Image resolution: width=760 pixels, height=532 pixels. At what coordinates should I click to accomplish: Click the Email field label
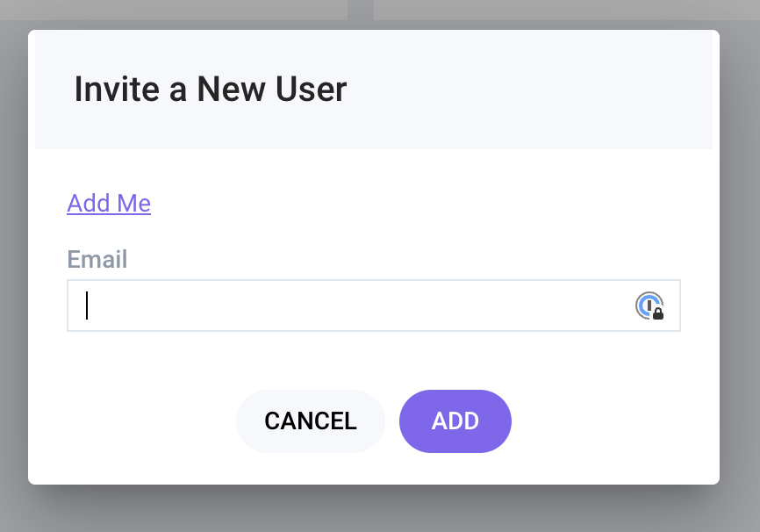(x=97, y=259)
